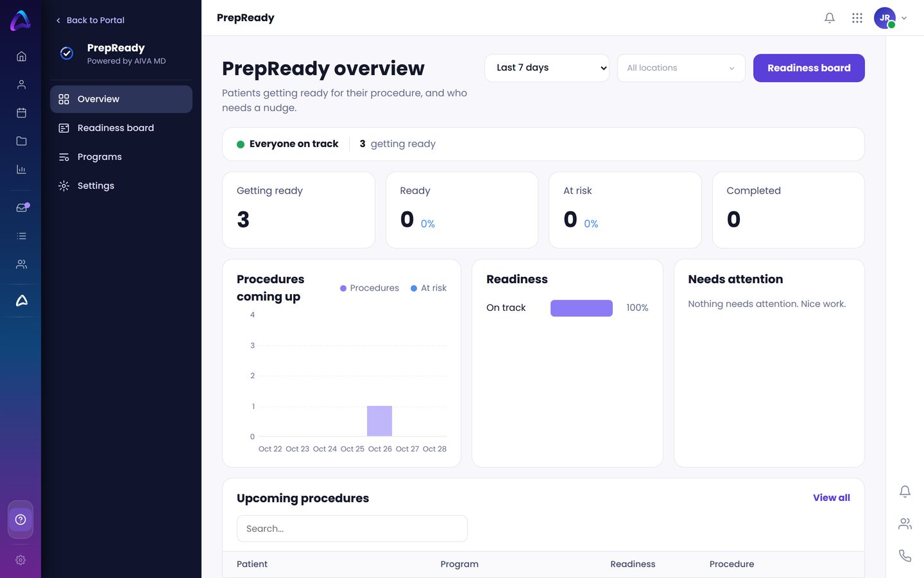Click the On track progress bar
The width and height of the screenshot is (924, 578).
click(x=581, y=308)
